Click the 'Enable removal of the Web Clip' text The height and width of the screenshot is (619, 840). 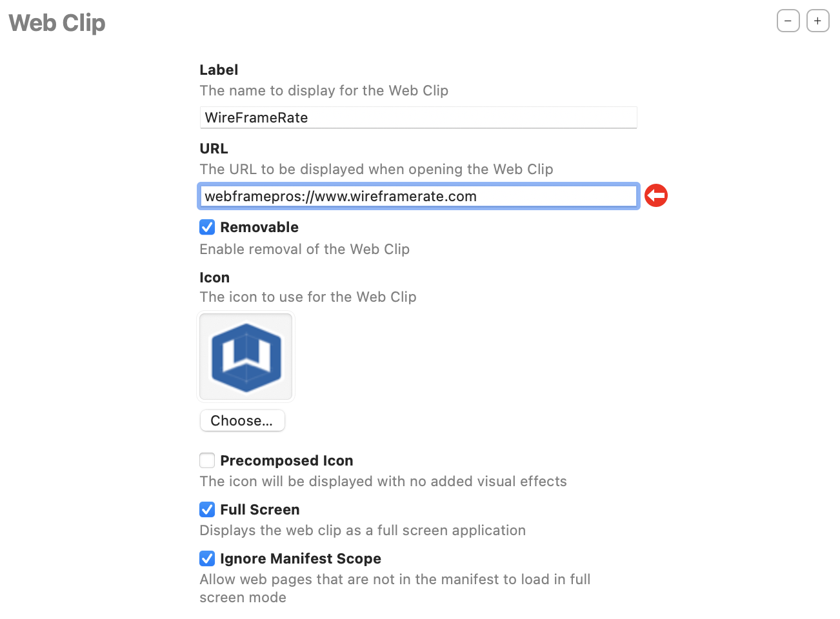pos(305,249)
